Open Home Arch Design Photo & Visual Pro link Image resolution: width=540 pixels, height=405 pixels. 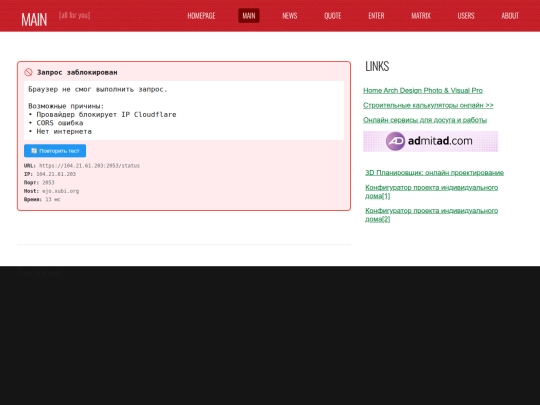[423, 90]
